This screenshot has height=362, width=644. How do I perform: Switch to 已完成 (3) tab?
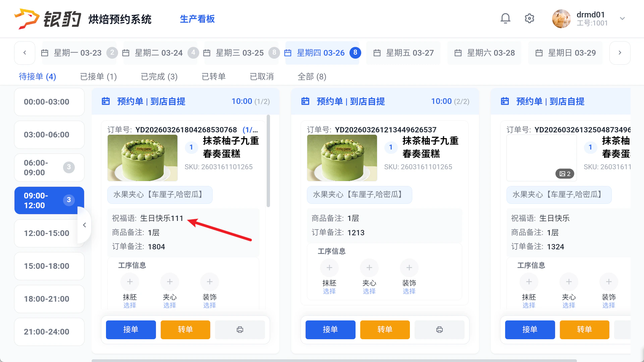159,77
